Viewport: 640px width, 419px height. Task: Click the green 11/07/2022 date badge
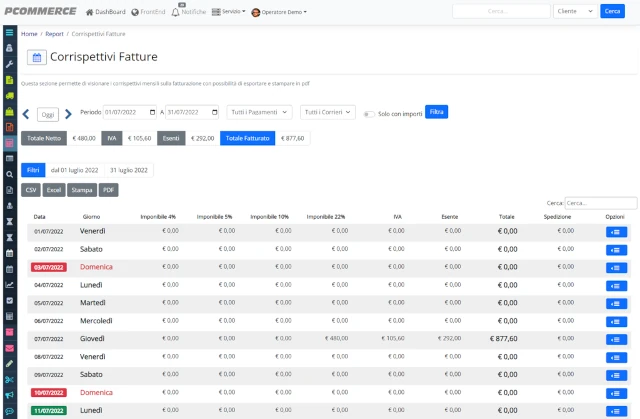coord(49,411)
